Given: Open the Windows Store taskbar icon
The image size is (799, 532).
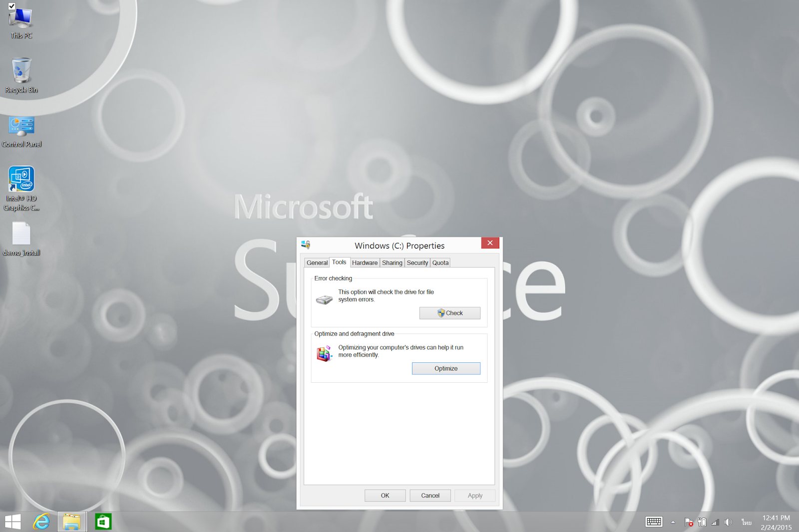Looking at the screenshot, I should 103,522.
